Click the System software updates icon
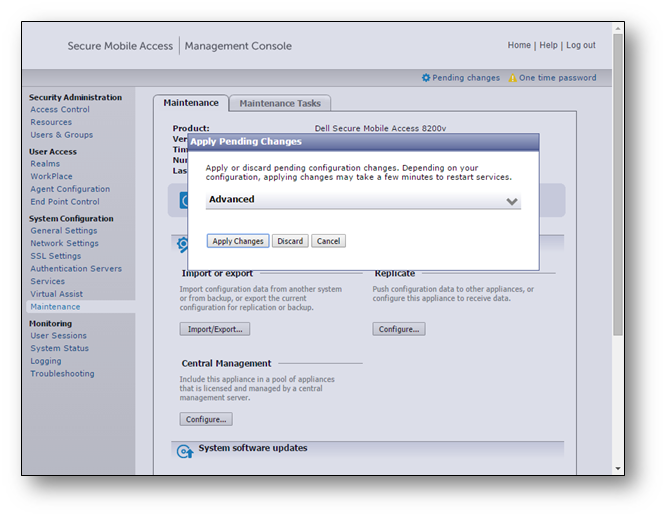 tap(184, 451)
